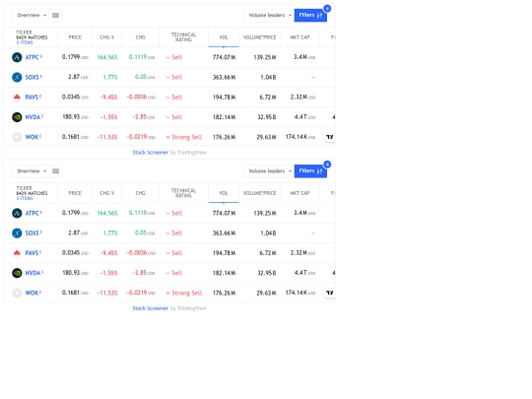The height and width of the screenshot is (399, 532).
Task: Click 774.07M volume in top screener
Action: click(x=224, y=57)
